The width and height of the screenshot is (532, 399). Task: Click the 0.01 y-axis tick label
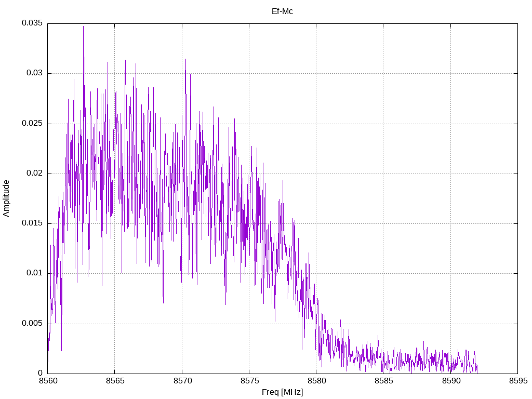tap(35, 273)
